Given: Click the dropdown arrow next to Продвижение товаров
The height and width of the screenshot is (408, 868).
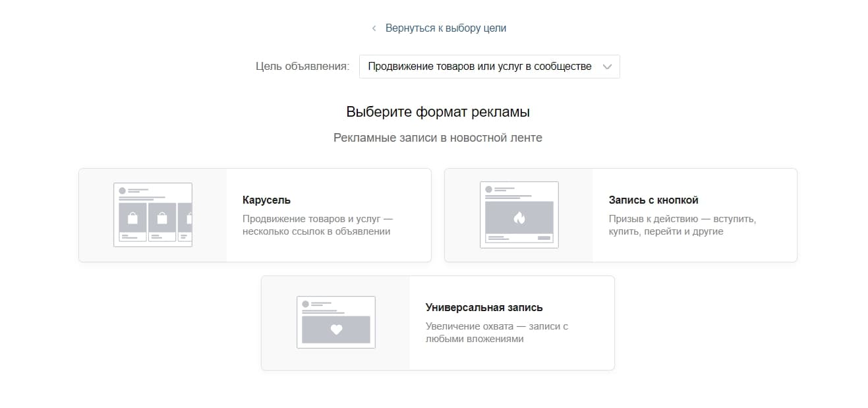Looking at the screenshot, I should click(x=607, y=66).
